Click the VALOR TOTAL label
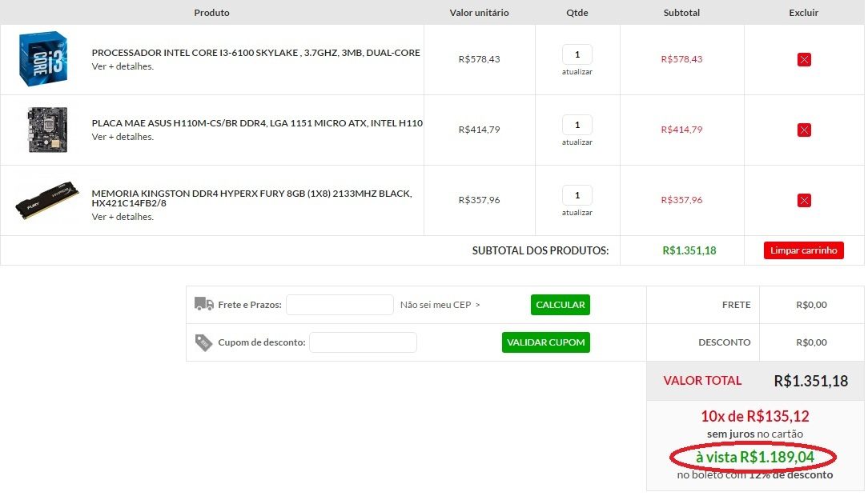 [x=702, y=381]
